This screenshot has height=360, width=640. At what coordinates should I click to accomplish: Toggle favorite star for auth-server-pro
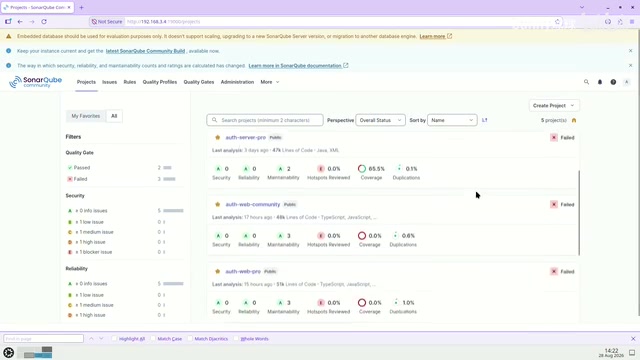pyautogui.click(x=218, y=138)
